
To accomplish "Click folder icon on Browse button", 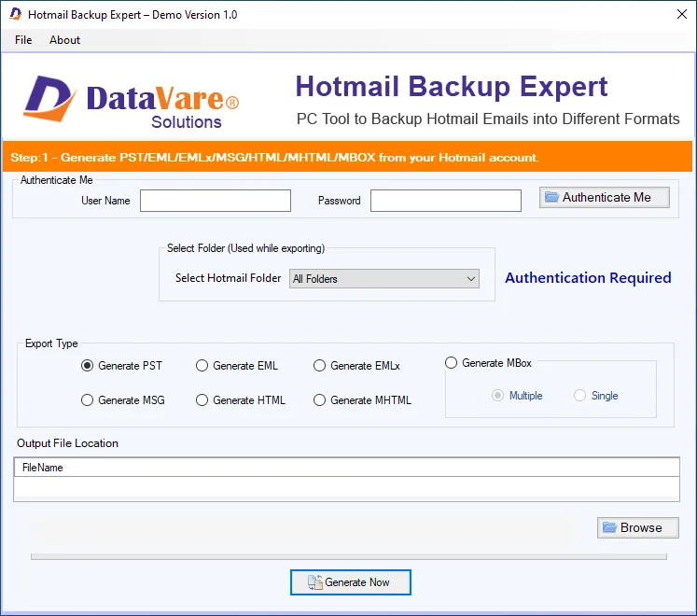I will click(609, 527).
